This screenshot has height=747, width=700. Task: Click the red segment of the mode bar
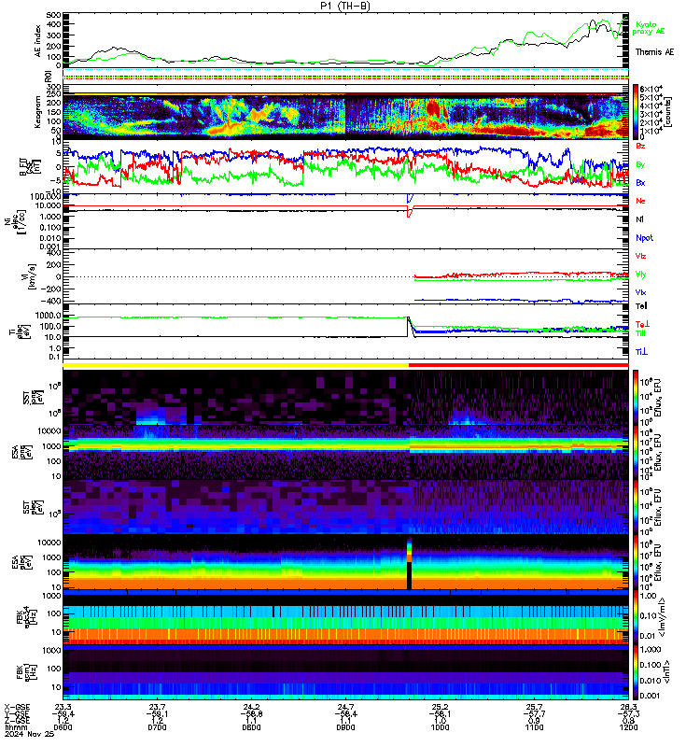pyautogui.click(x=519, y=365)
